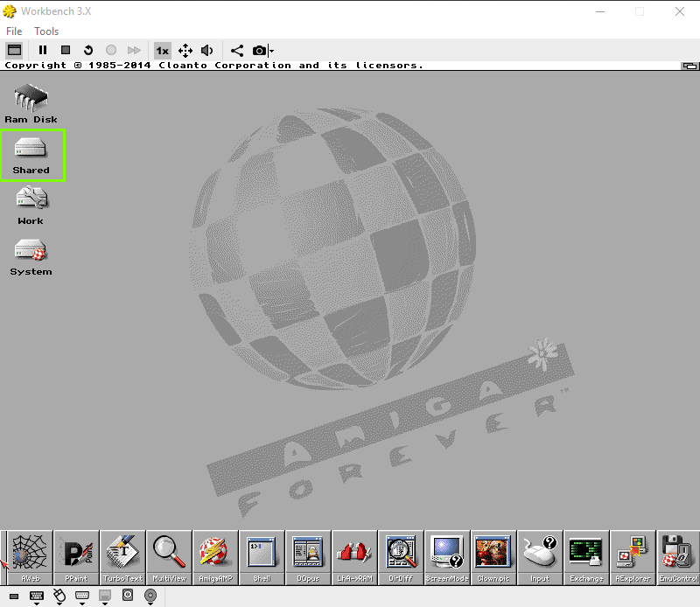Screen dimensions: 700x607
Task: Stop the emulation
Action: click(x=66, y=50)
